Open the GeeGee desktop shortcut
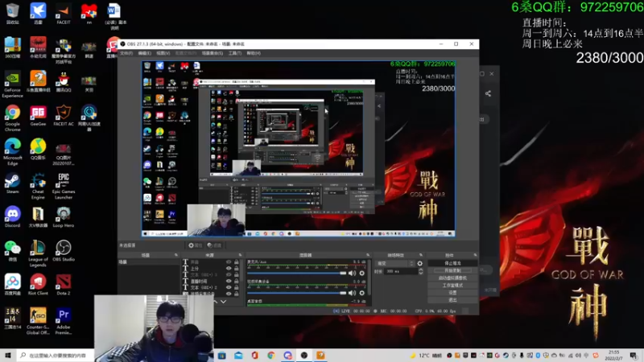Image resolution: width=644 pixels, height=362 pixels. pyautogui.click(x=38, y=115)
